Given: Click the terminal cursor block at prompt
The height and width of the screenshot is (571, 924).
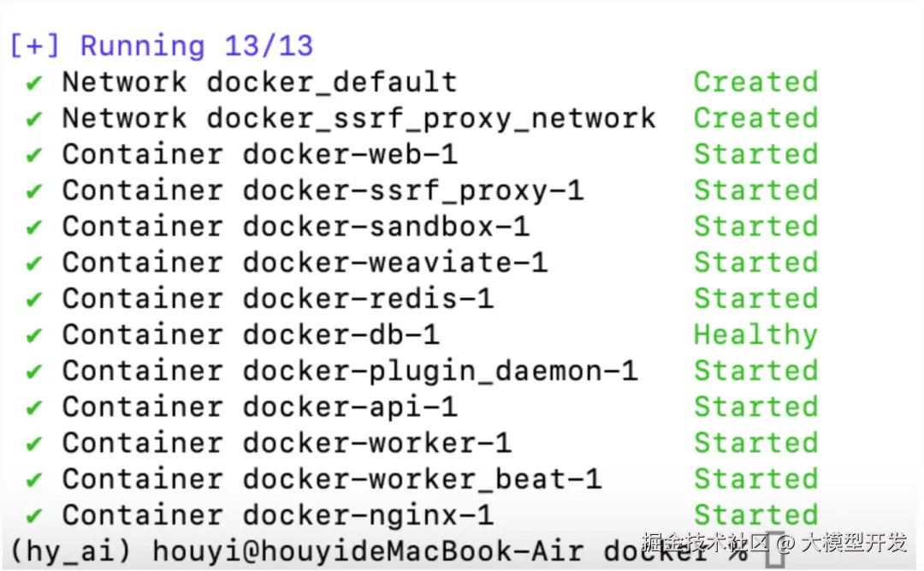Looking at the screenshot, I should coord(774,550).
